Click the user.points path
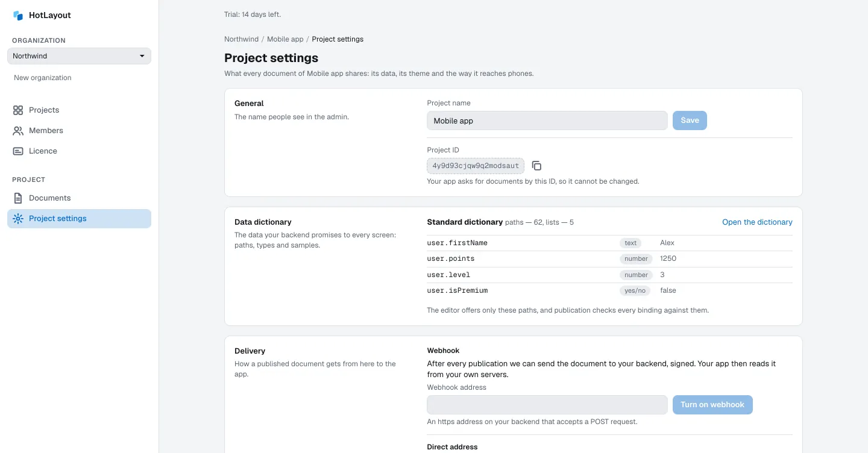The image size is (868, 453). point(451,259)
